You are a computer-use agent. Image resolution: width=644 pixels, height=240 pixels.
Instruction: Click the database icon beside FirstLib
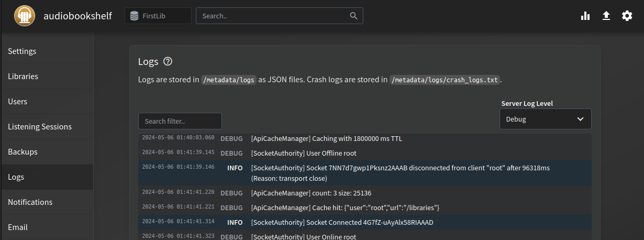135,16
